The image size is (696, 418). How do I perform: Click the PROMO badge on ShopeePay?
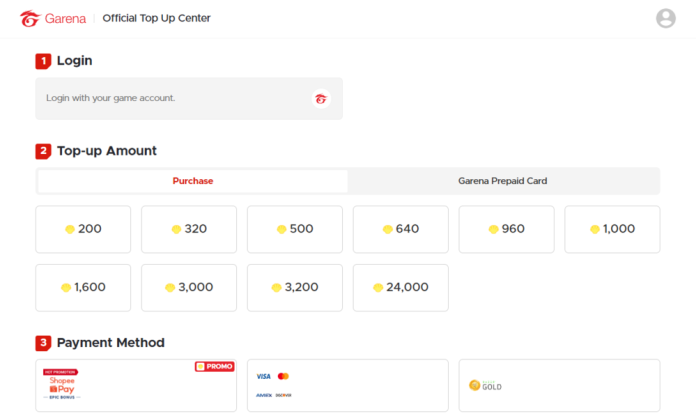pyautogui.click(x=215, y=367)
